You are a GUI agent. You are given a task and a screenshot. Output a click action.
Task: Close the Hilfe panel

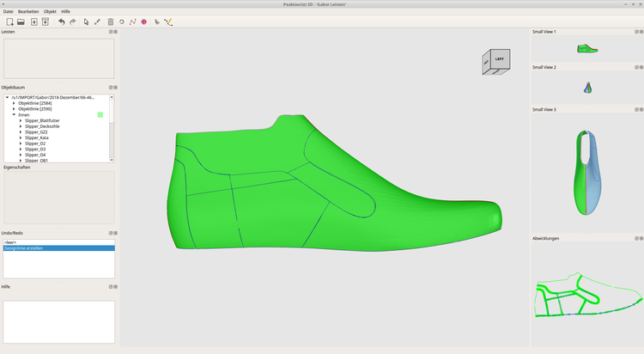[x=115, y=287]
